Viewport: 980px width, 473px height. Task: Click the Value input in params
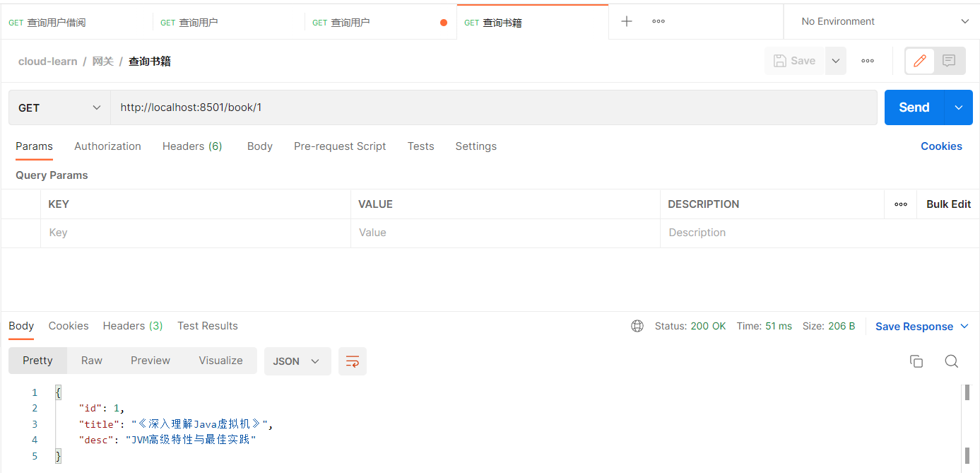click(x=505, y=233)
